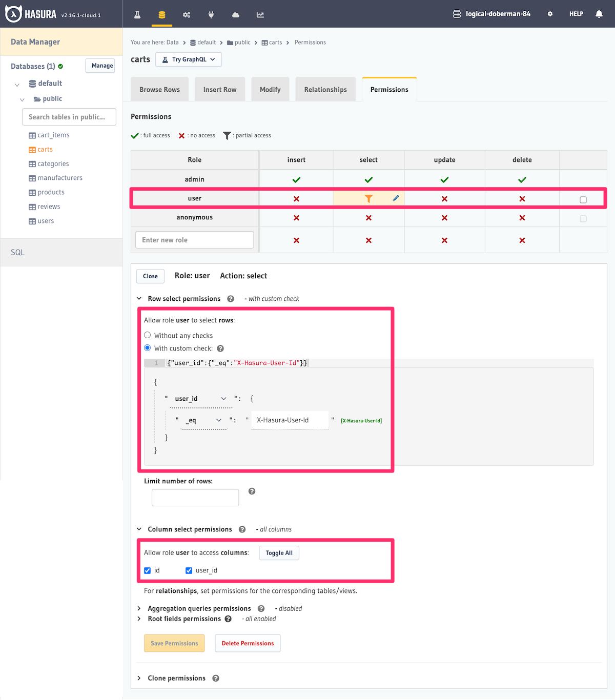Screen dimensions: 615x700
Task: Open project settings gear icon
Action: 550,14
